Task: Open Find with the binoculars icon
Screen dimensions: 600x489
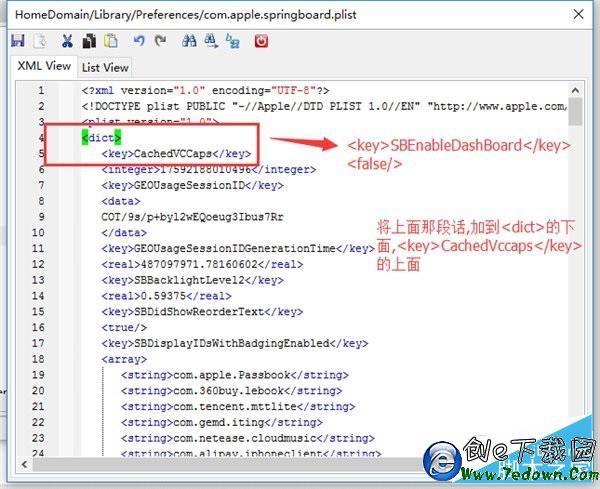Action: [x=189, y=41]
